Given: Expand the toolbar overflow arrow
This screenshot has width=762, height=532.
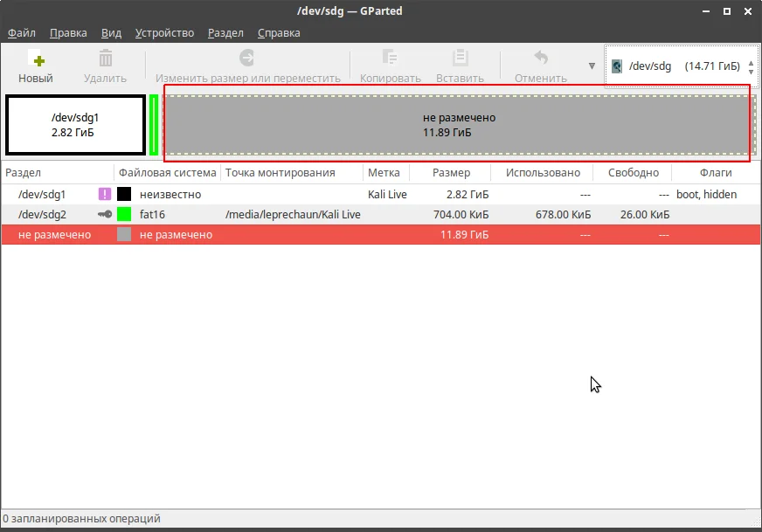Looking at the screenshot, I should [592, 66].
